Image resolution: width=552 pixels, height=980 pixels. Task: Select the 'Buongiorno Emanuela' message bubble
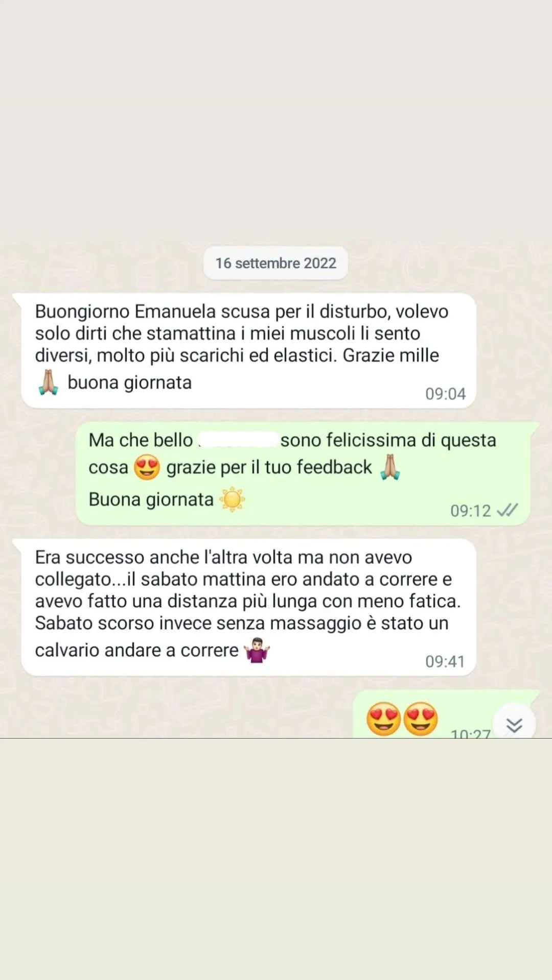click(x=248, y=350)
